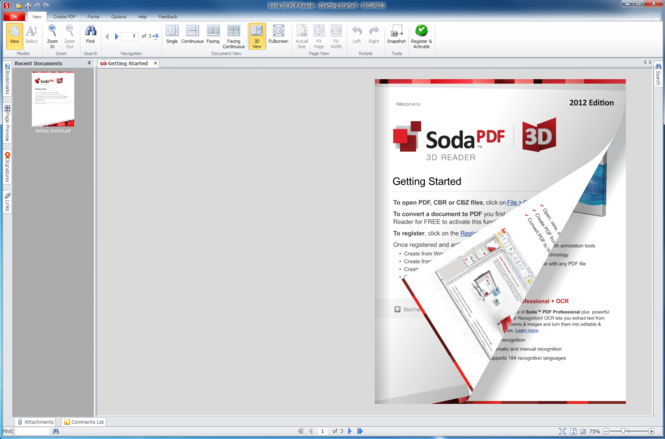The height and width of the screenshot is (439, 665).
Task: Choose Fit Width view
Action: (336, 36)
